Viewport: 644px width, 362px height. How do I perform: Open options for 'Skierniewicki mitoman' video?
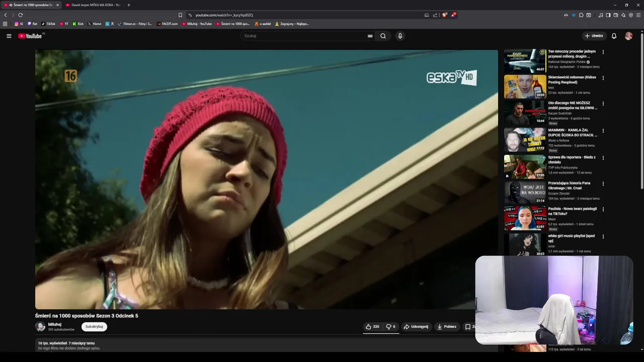point(603,78)
